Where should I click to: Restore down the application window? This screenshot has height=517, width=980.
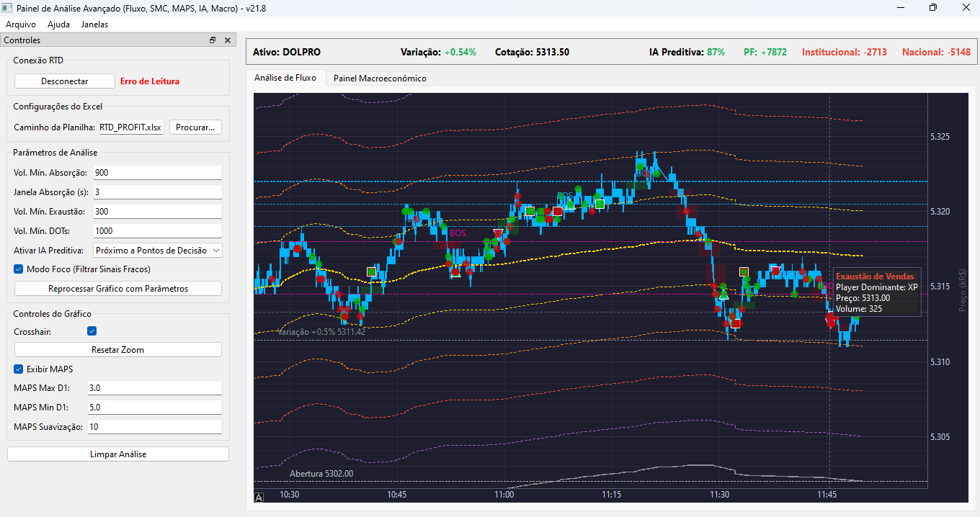(x=932, y=7)
